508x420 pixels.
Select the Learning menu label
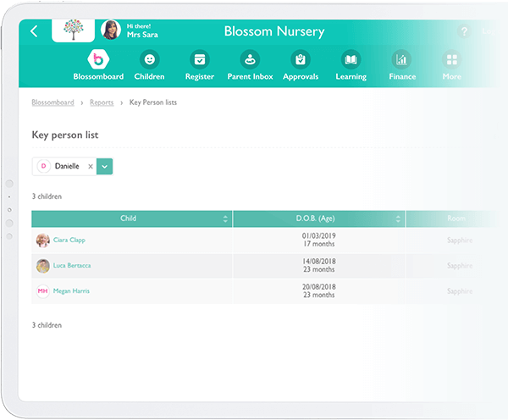point(351,77)
